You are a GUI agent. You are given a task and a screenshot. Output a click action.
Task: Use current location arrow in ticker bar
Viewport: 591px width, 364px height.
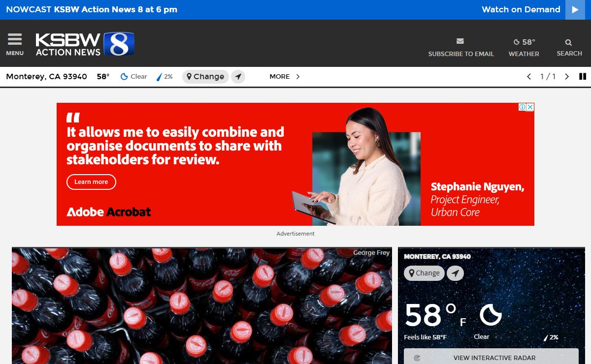(x=238, y=77)
